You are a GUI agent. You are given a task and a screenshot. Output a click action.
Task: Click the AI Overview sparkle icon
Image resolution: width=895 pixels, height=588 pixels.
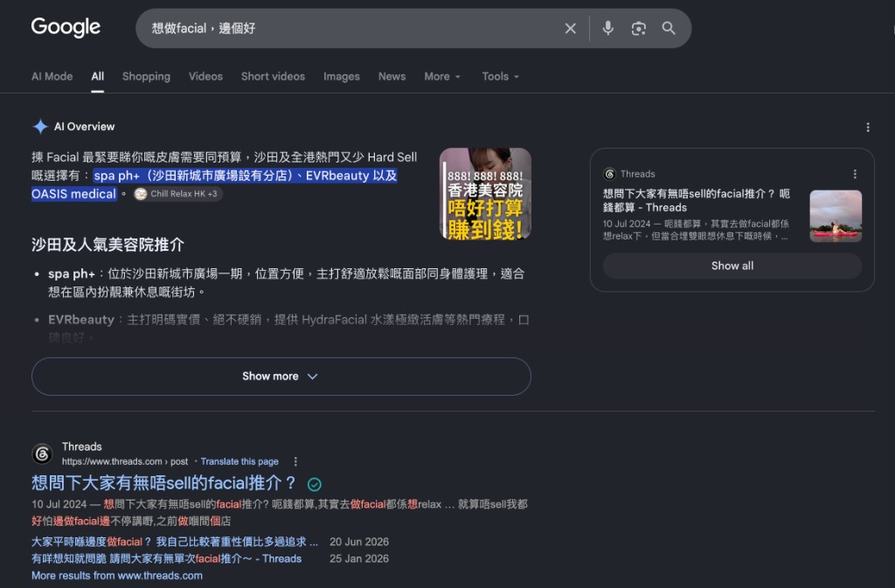40,127
